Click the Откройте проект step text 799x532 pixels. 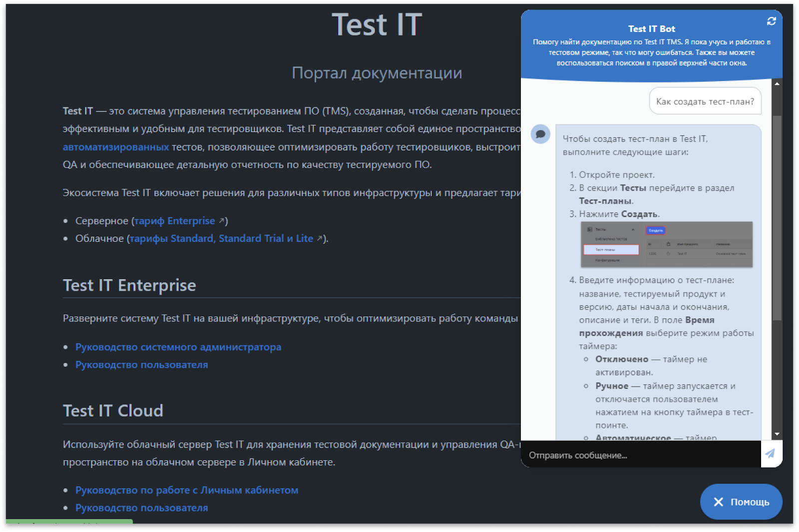pos(617,175)
